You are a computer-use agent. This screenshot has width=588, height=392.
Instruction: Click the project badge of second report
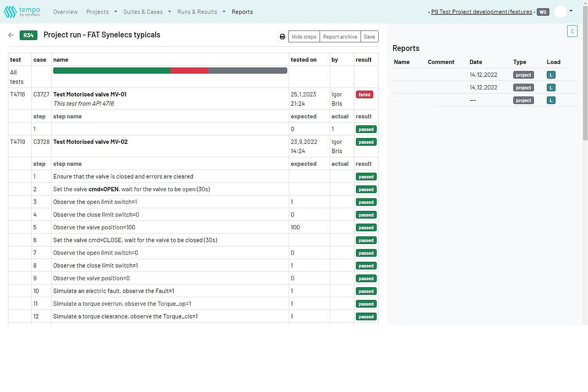click(x=523, y=88)
